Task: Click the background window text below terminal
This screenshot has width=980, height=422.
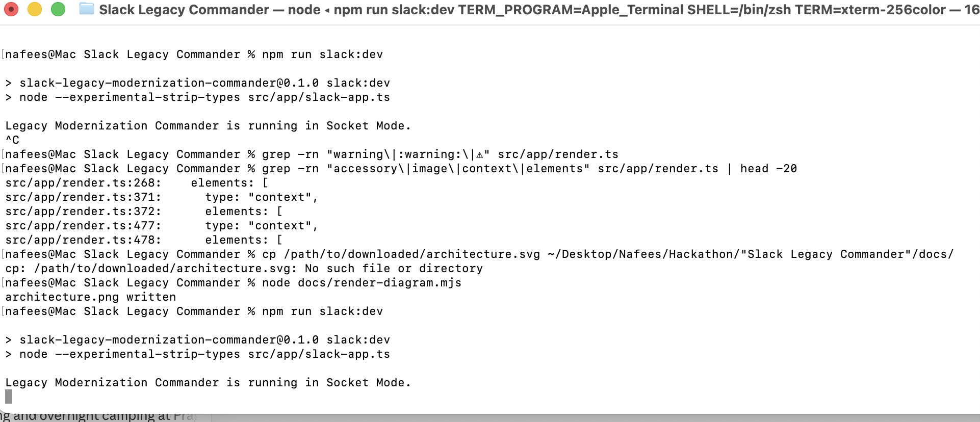Action: 98,416
